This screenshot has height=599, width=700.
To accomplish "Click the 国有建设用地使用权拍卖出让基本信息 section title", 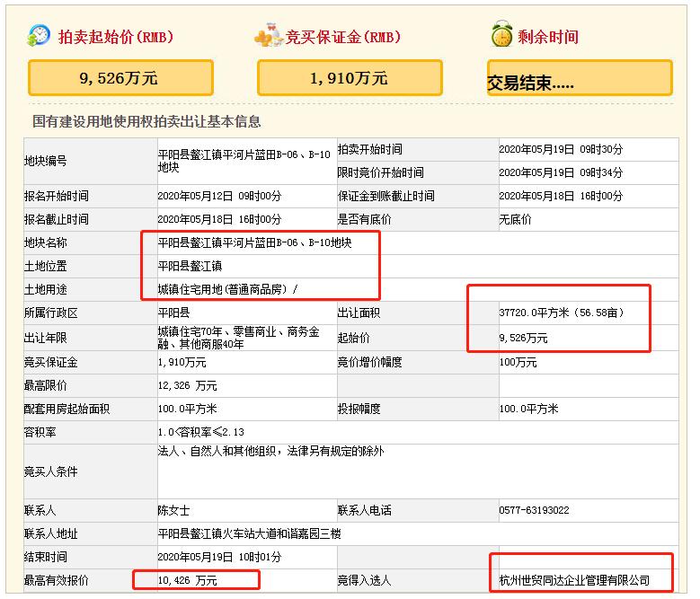I will click(x=146, y=121).
